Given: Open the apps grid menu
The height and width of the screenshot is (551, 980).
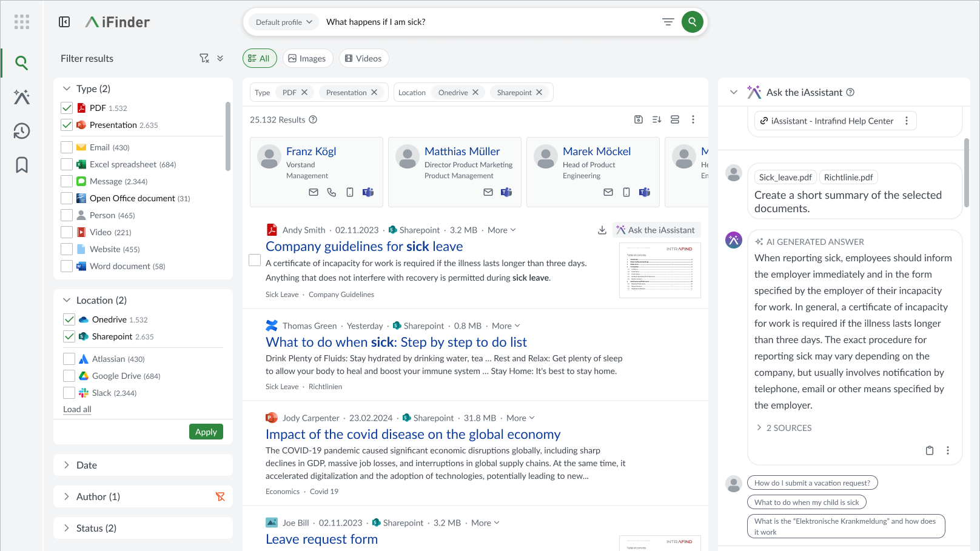Looking at the screenshot, I should (x=22, y=22).
